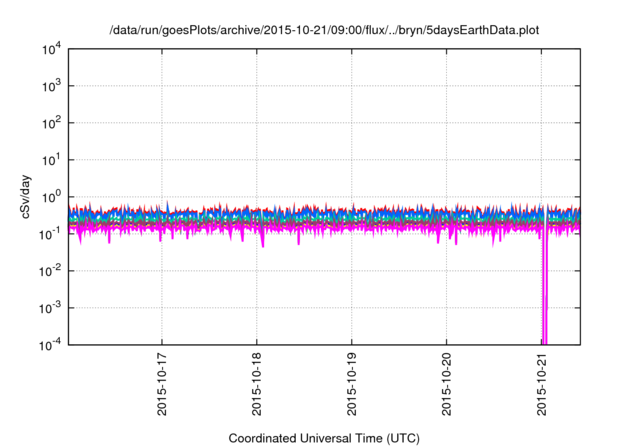The height and width of the screenshot is (448, 640).
Task: Click the y-axis value 10^-1
Action: 50,234
